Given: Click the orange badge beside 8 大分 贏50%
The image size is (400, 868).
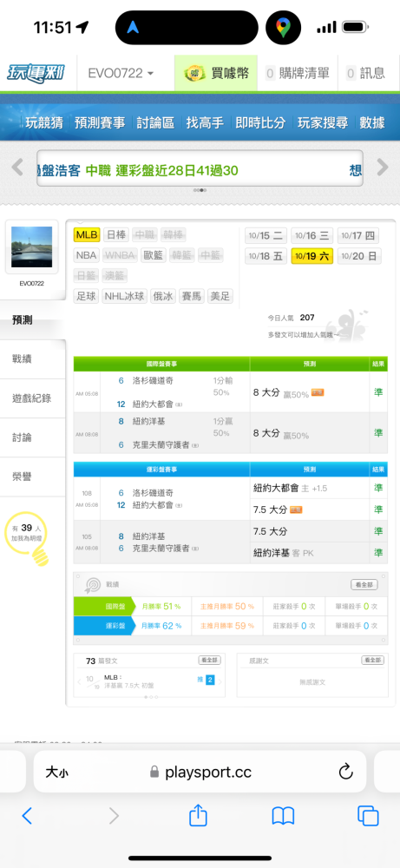Looking at the screenshot, I should [318, 392].
